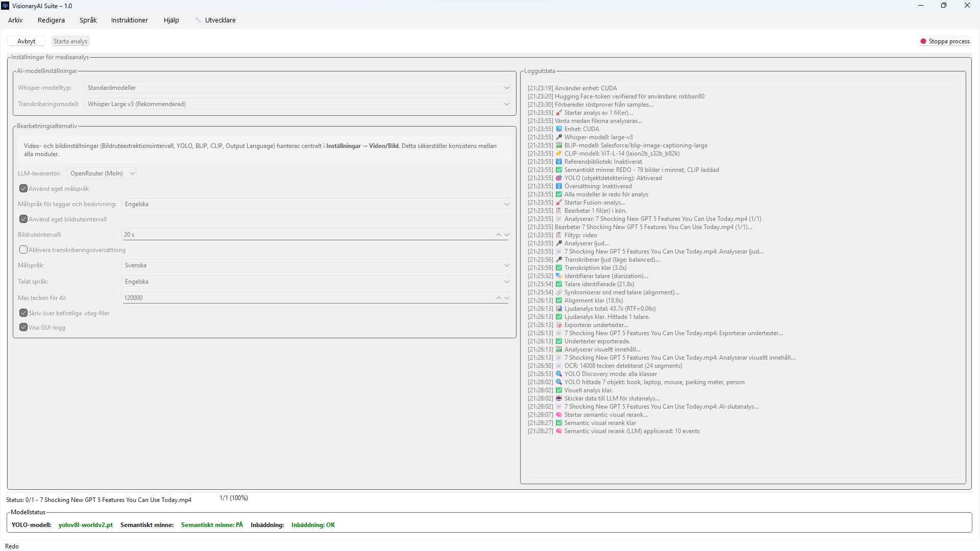Toggle 'Använd eget målspråk' checkbox
Image resolution: width=980 pixels, height=551 pixels.
[x=23, y=188]
